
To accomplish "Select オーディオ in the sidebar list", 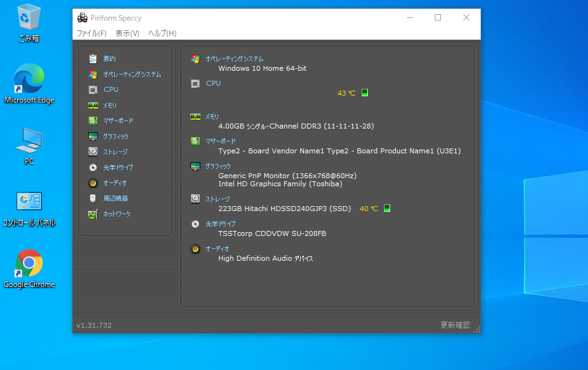I will (x=115, y=183).
